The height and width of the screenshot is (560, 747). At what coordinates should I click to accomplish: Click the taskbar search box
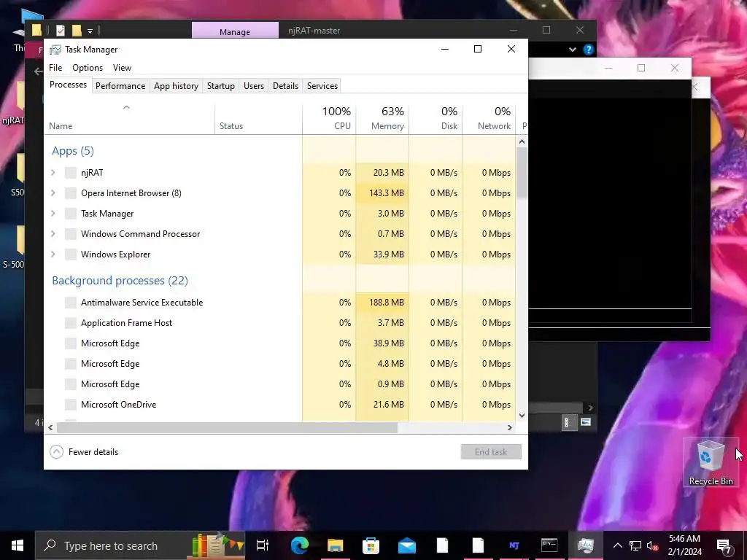pyautogui.click(x=140, y=545)
